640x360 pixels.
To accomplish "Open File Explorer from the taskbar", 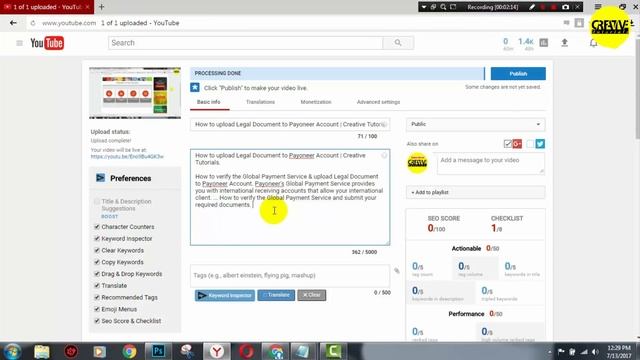I will [42, 351].
